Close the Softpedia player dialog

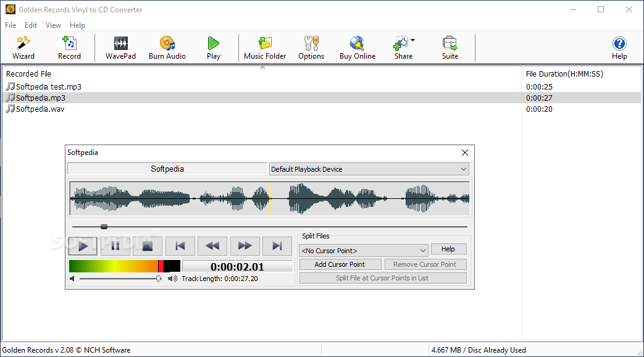click(x=464, y=153)
